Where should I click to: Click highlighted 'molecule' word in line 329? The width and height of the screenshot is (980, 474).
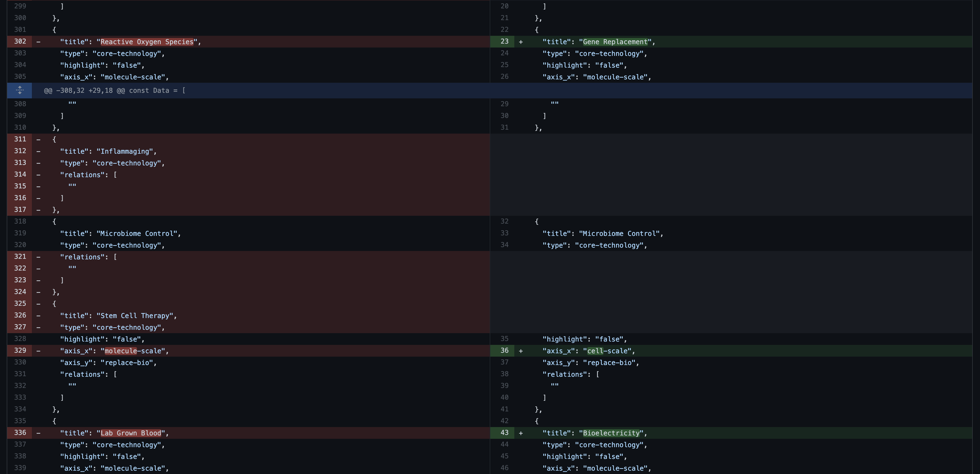(x=120, y=351)
